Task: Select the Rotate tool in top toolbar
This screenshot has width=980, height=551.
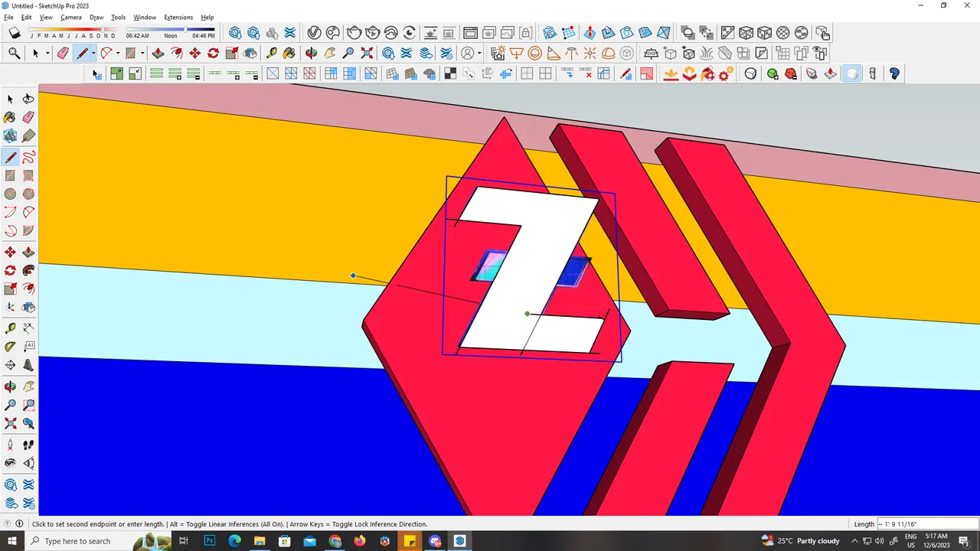Action: tap(213, 53)
